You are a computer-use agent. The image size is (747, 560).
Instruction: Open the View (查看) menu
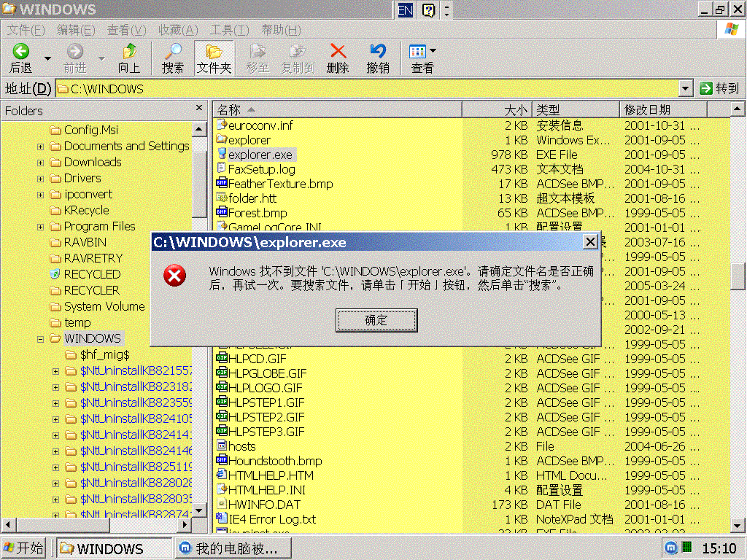[x=126, y=30]
